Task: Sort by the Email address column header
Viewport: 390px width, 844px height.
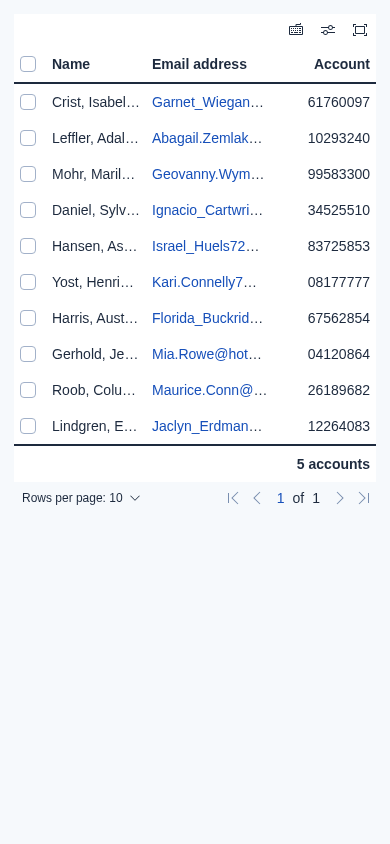Action: pyautogui.click(x=200, y=64)
